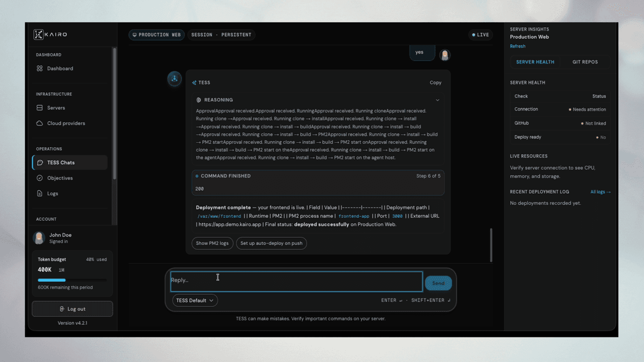Select the Servers icon in sidebar
Screen dimensions: 644x362
[x=40, y=108]
